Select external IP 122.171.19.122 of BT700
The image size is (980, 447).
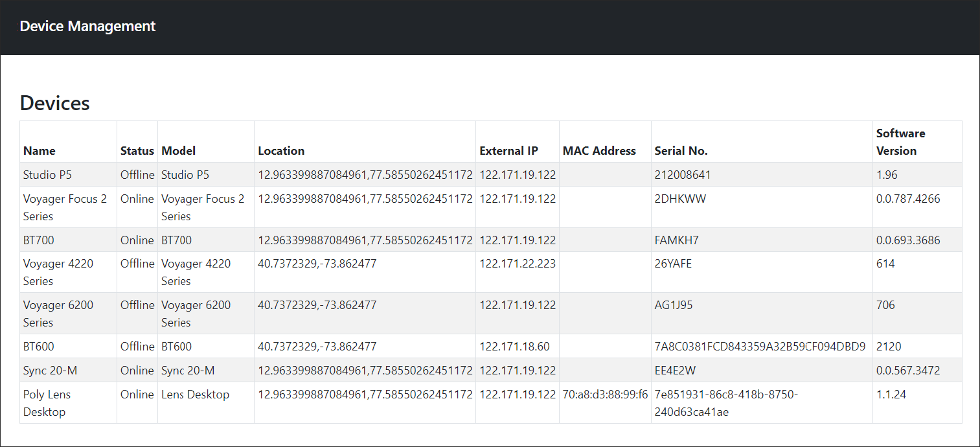518,240
